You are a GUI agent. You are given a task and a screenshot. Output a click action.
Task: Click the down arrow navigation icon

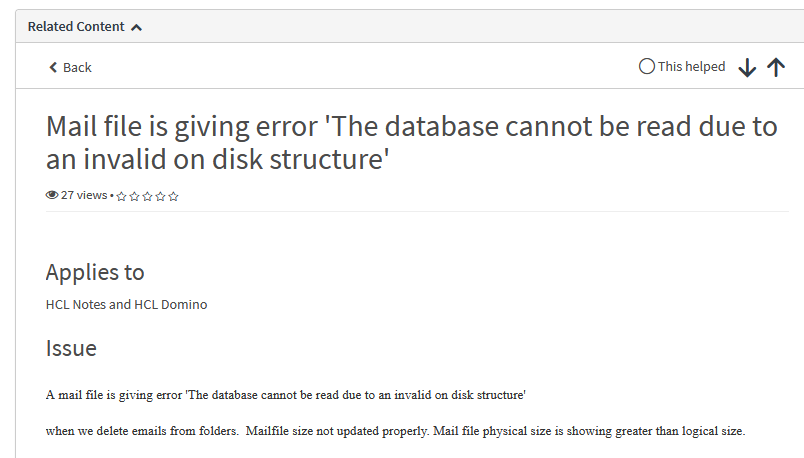click(x=747, y=67)
